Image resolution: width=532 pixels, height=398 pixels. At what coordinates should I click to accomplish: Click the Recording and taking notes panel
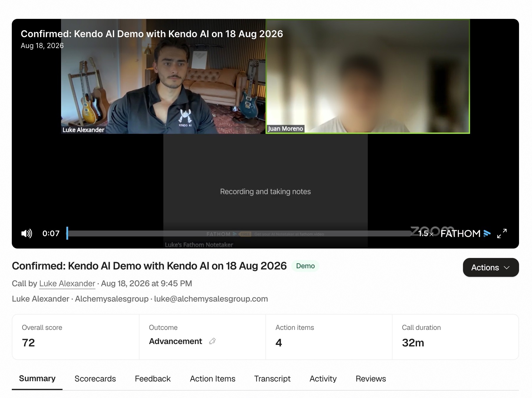point(265,191)
